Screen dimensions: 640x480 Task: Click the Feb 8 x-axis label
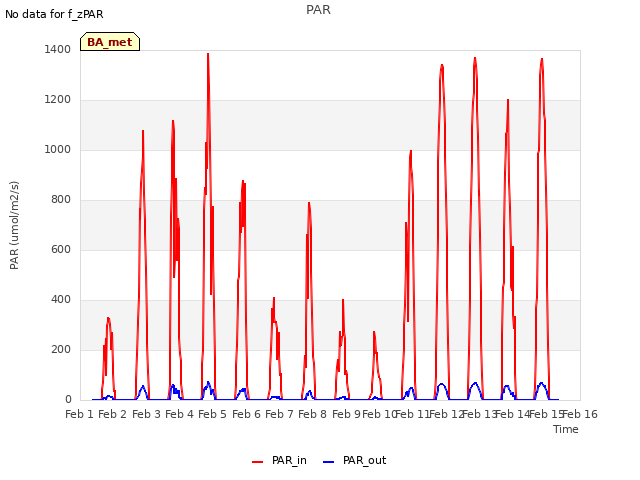[312, 414]
